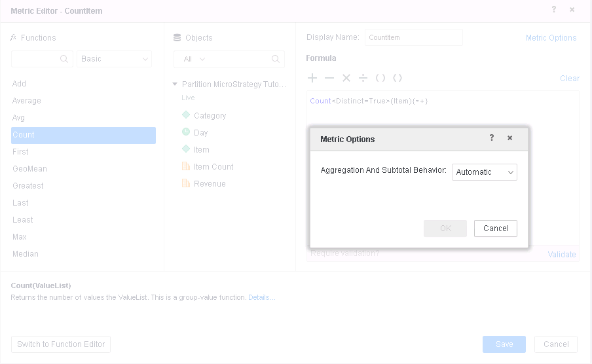Screen dimensions: 592x364
Task: Click the multiply operator icon in Formula toolbar
Action: pyautogui.click(x=346, y=78)
